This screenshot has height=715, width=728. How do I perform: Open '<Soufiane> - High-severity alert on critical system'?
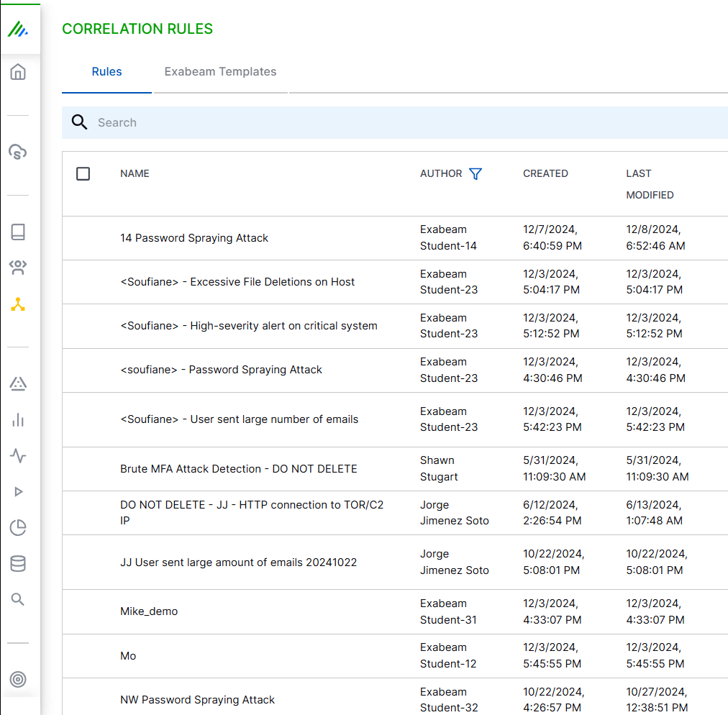click(249, 326)
